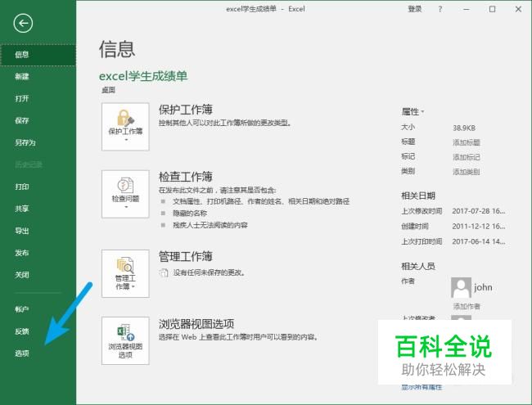This screenshot has width=532, height=405.
Task: Click the 显示所有属性 link
Action: click(422, 388)
